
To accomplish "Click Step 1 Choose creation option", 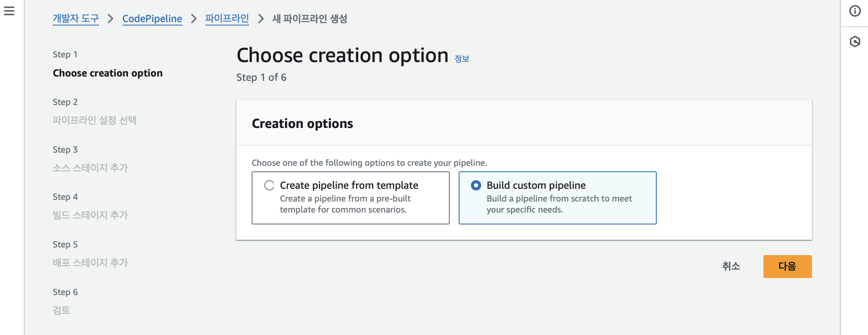I will [108, 73].
